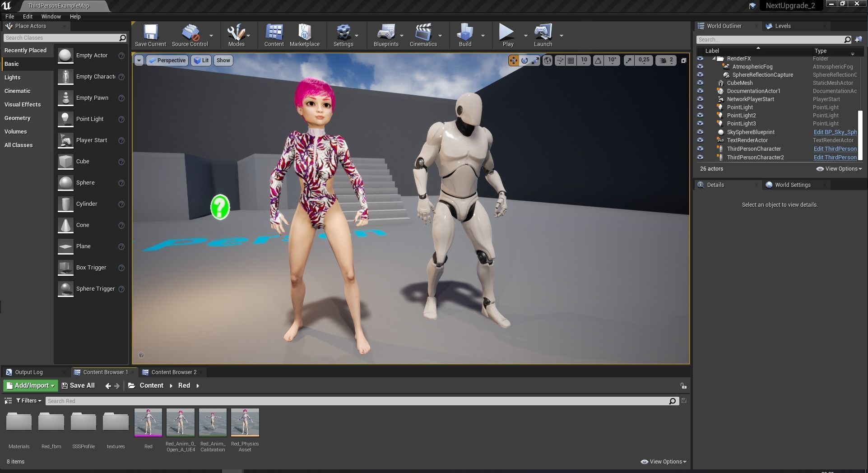Open Content Browser View Options dropdown
Viewport: 868px width, 473px height.
coord(664,462)
